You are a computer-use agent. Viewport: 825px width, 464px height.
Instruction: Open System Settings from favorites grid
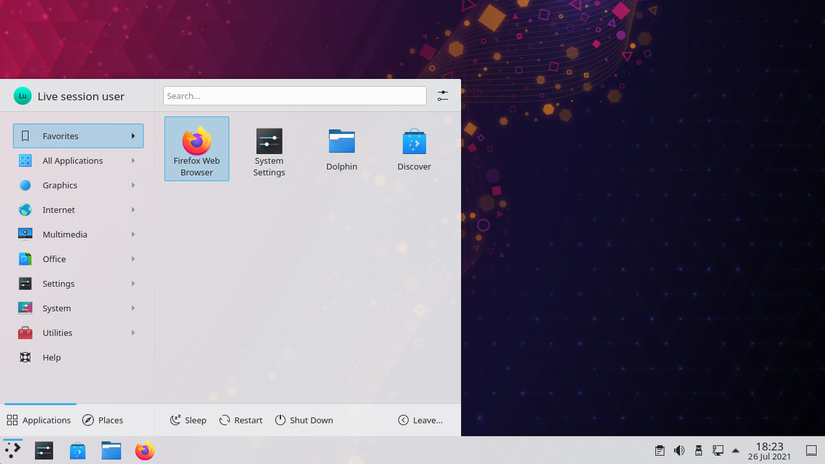point(269,150)
